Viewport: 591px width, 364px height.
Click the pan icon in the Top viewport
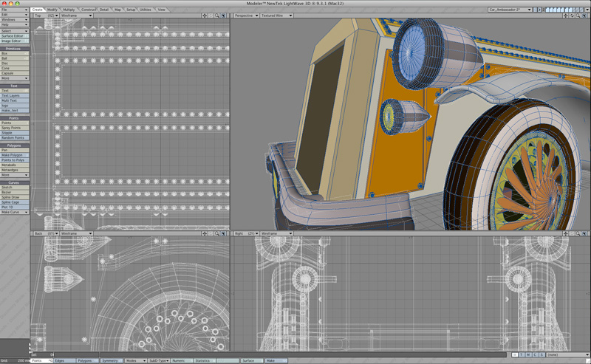pyautogui.click(x=206, y=15)
